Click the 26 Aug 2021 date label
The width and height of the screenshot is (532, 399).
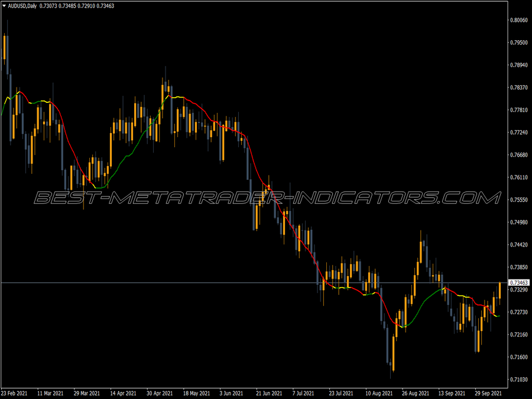[x=416, y=393]
